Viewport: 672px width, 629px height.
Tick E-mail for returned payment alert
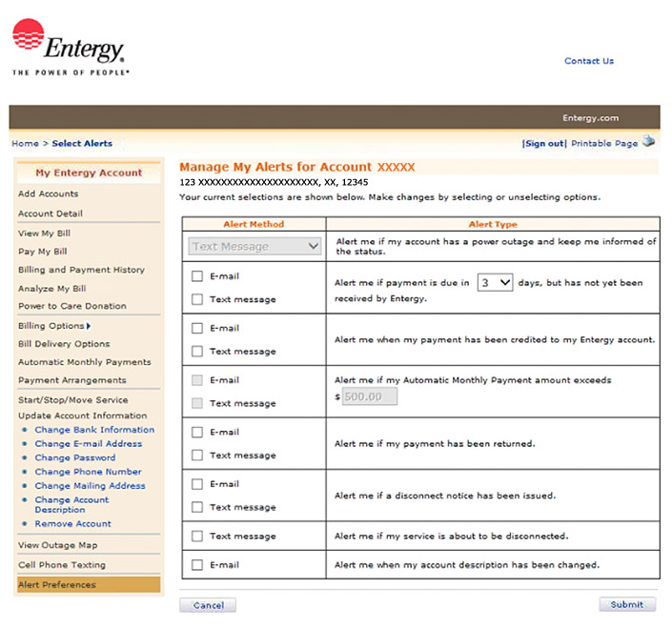(x=197, y=432)
